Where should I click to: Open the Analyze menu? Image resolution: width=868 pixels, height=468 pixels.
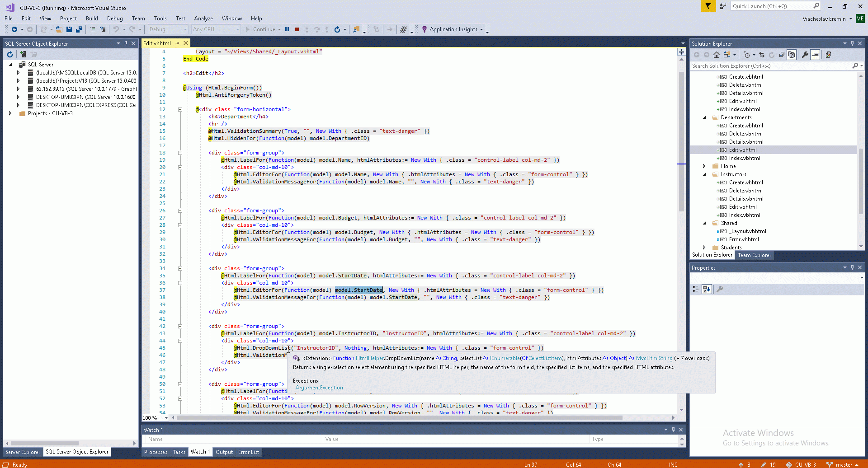point(203,19)
